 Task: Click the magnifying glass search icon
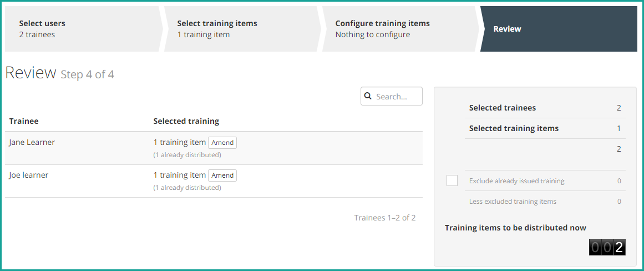pyautogui.click(x=368, y=96)
